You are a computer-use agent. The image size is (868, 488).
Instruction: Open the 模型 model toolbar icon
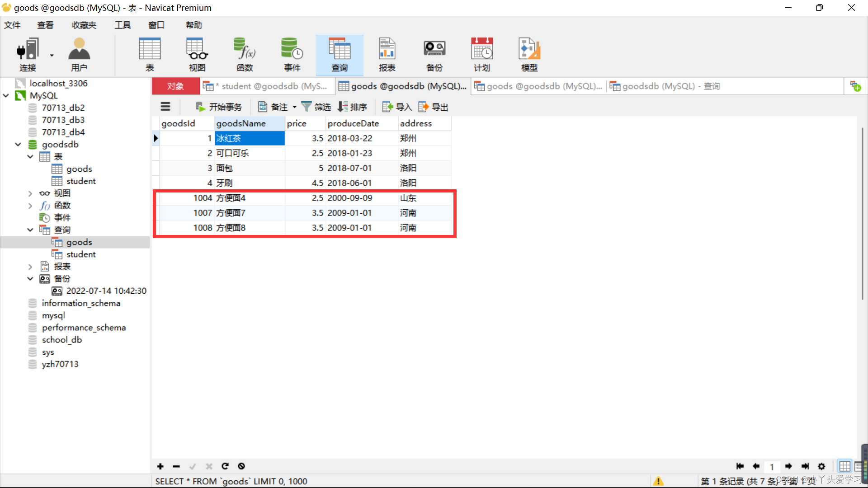tap(529, 55)
